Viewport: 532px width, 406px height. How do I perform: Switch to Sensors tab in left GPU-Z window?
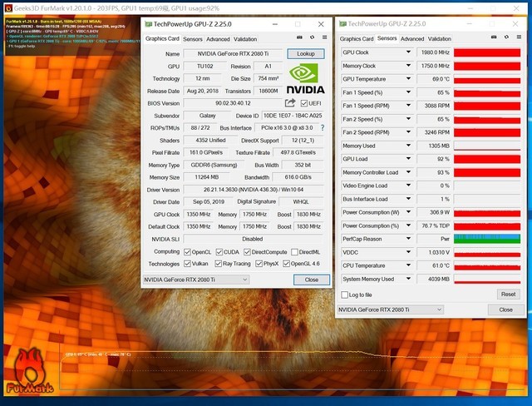[192, 39]
